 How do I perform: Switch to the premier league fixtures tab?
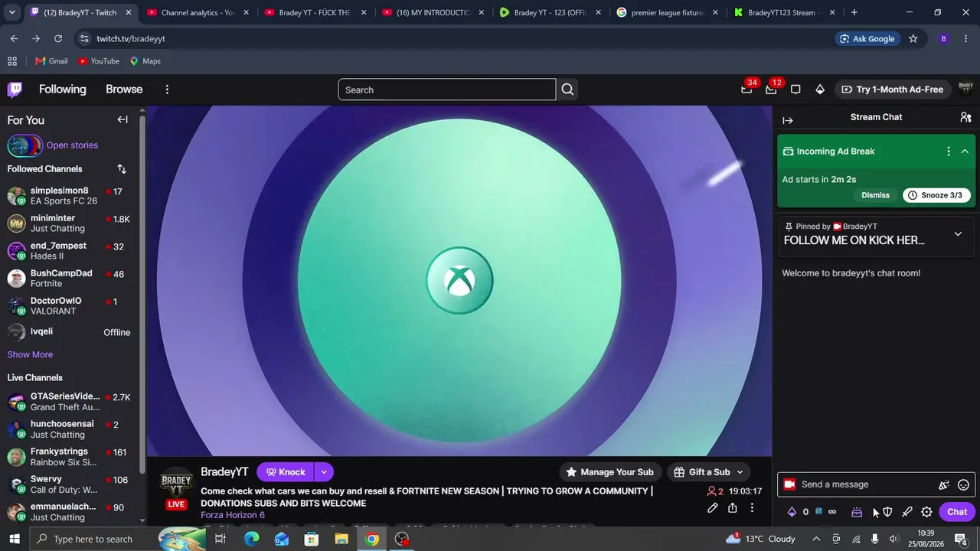coord(666,12)
